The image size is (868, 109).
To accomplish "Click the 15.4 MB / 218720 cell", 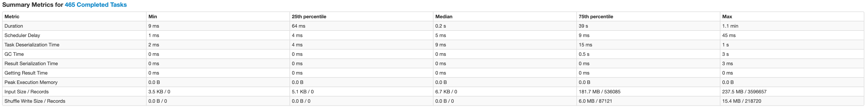I will (x=742, y=101).
